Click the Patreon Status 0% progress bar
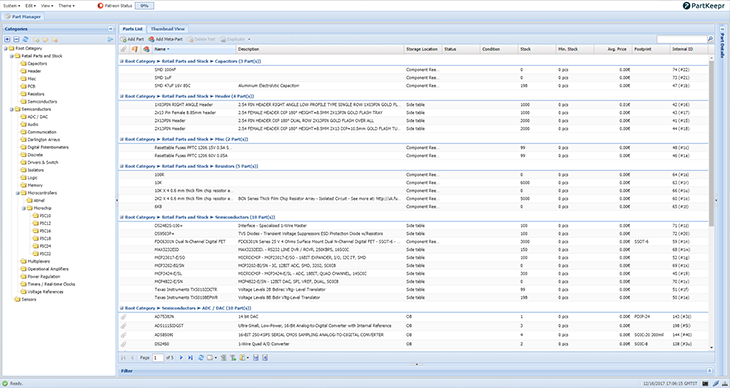The height and width of the screenshot is (388, 730). (144, 6)
